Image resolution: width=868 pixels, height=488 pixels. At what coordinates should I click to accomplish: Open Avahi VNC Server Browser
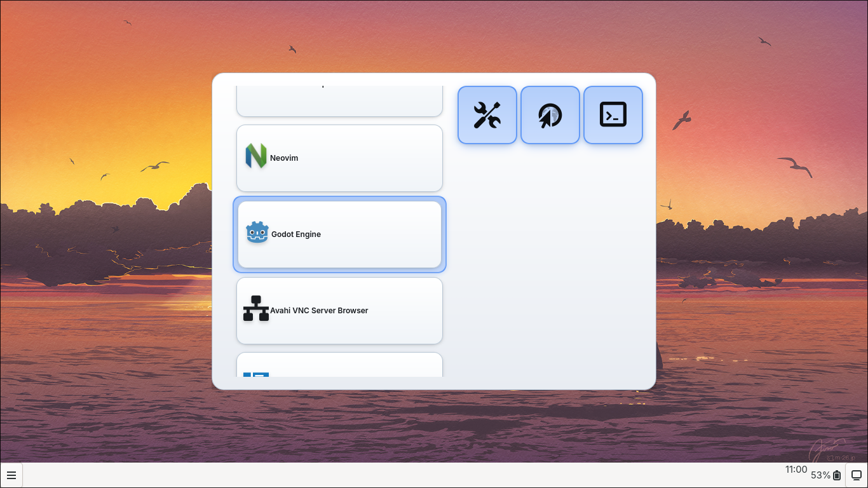point(339,310)
